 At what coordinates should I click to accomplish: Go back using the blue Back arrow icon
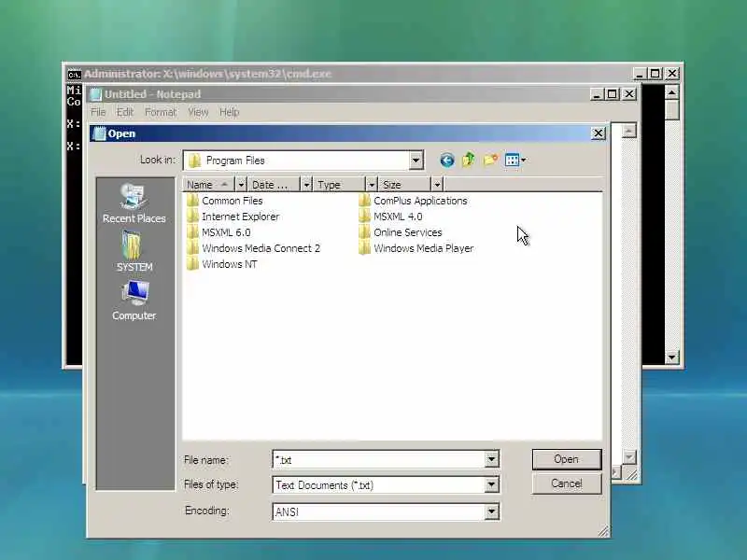[447, 160]
